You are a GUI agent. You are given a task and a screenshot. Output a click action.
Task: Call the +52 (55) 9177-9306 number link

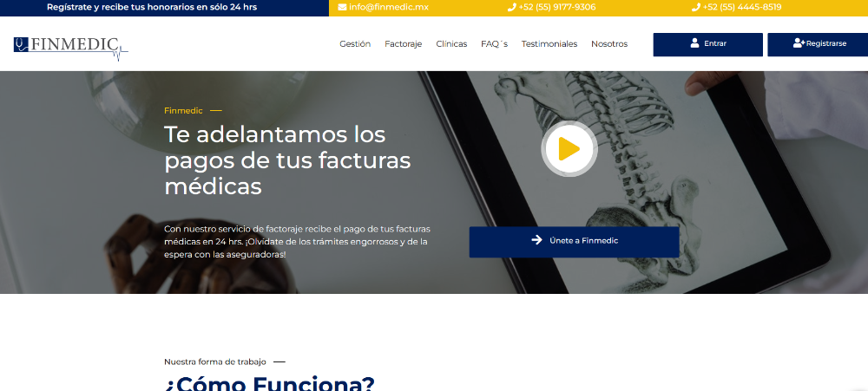coord(557,8)
